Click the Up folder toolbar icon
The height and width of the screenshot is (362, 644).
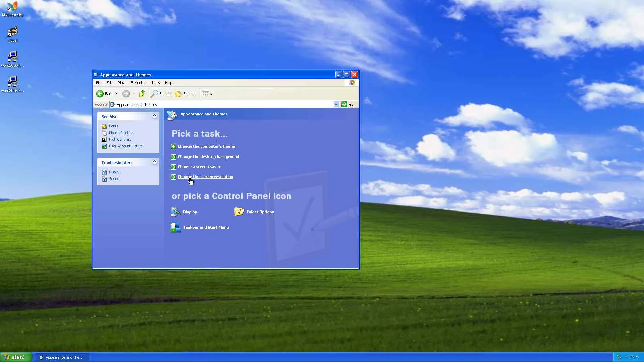coord(142,94)
